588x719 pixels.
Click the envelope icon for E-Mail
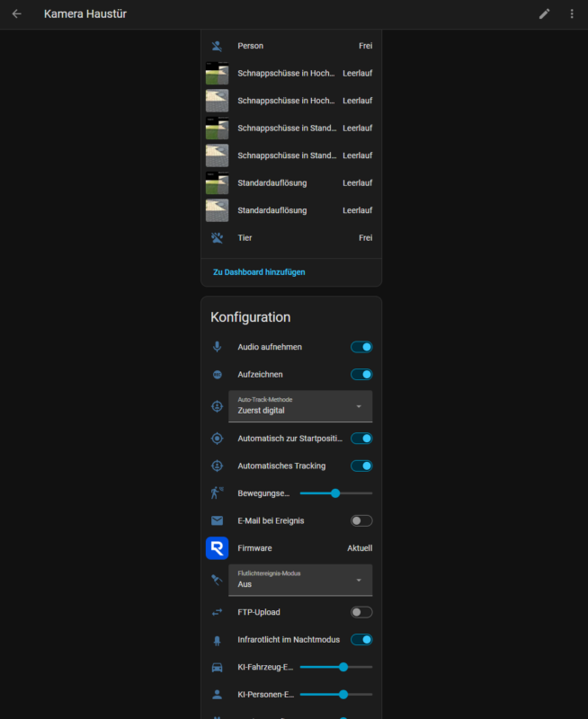(217, 521)
